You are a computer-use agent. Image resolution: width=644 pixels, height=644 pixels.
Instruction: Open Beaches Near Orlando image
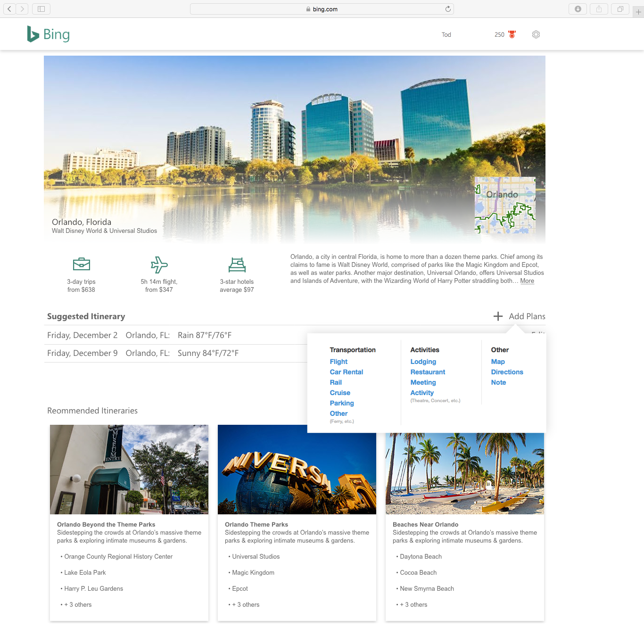point(465,473)
